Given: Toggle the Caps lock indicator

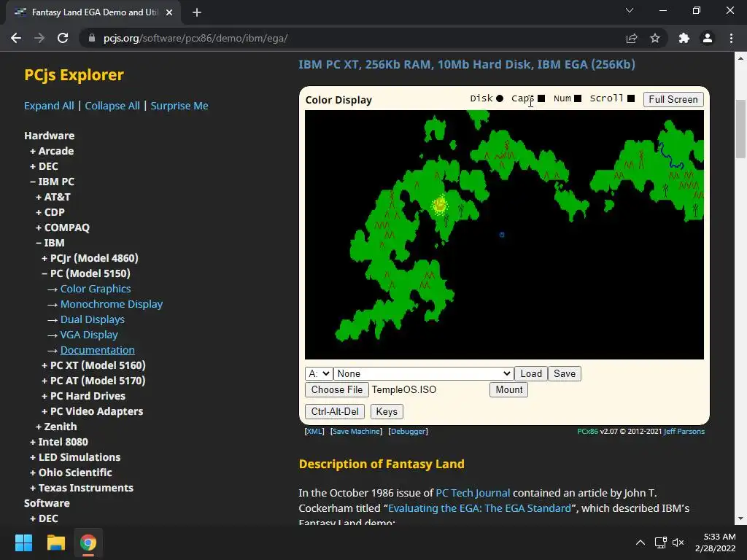Looking at the screenshot, I should [x=541, y=98].
